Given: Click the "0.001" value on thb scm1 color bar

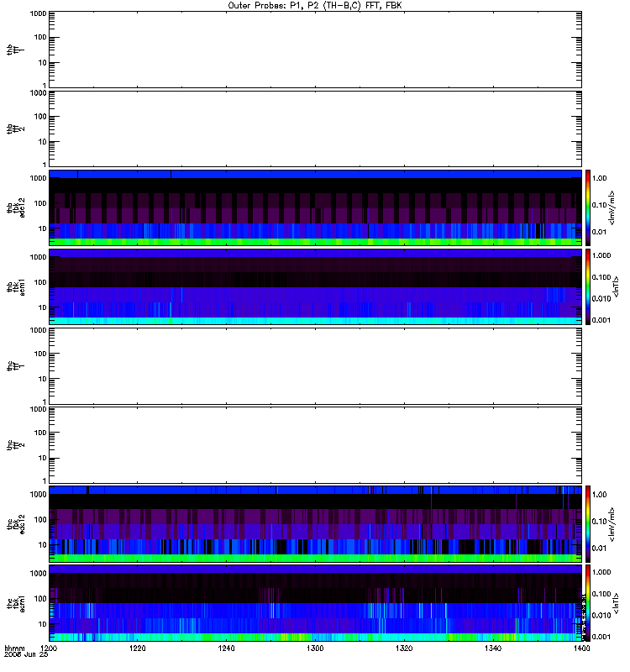Looking at the screenshot, I should 601,320.
